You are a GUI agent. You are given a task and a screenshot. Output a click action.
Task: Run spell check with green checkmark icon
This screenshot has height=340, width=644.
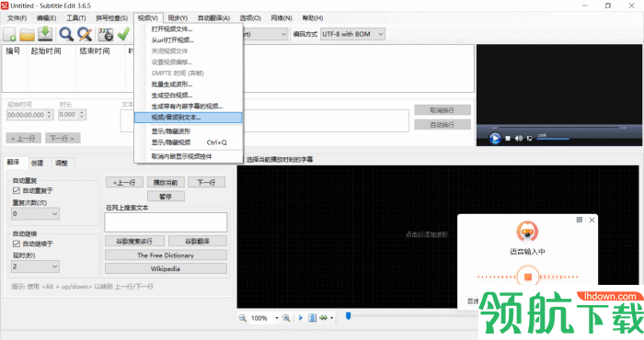[123, 34]
